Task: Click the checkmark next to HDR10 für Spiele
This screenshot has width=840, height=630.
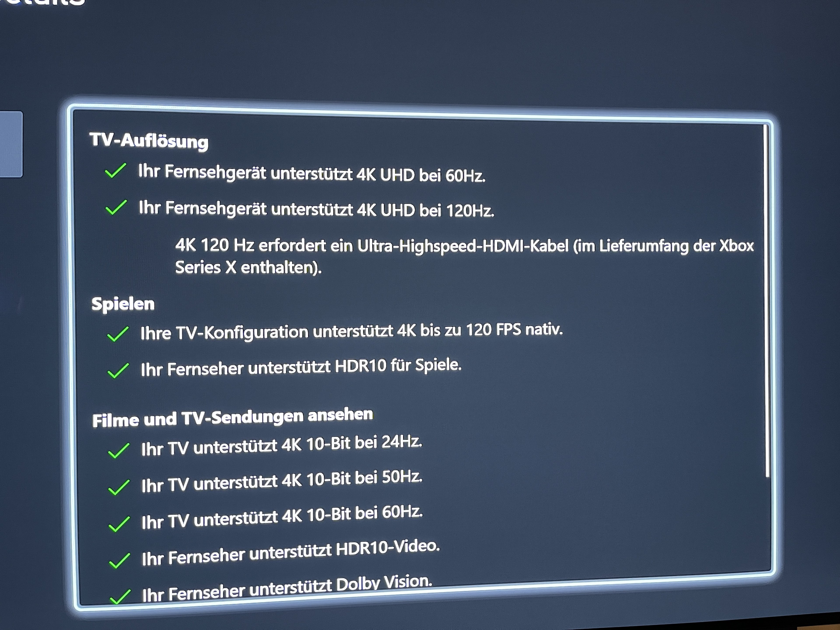Action: pyautogui.click(x=118, y=370)
